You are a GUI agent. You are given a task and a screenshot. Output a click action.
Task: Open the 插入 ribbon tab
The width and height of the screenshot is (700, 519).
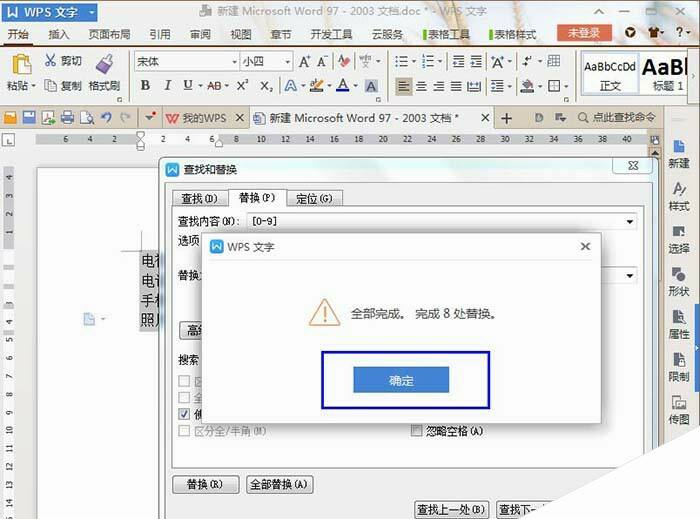click(x=58, y=34)
